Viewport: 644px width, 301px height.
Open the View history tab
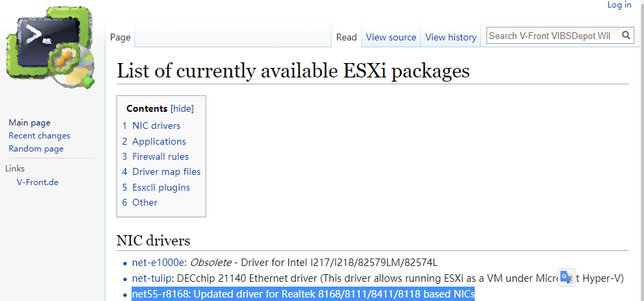(x=451, y=37)
